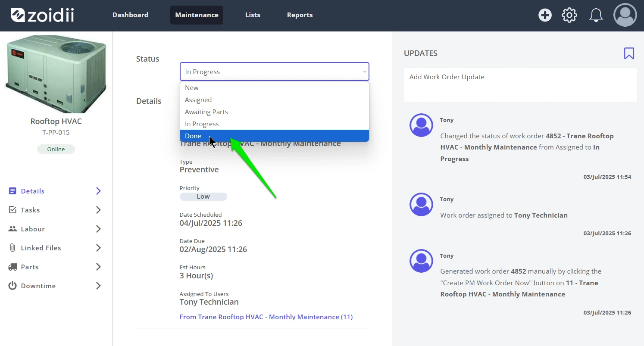This screenshot has height=346, width=644.
Task: Choose Awaiting Parts status option
Action: click(x=274, y=112)
